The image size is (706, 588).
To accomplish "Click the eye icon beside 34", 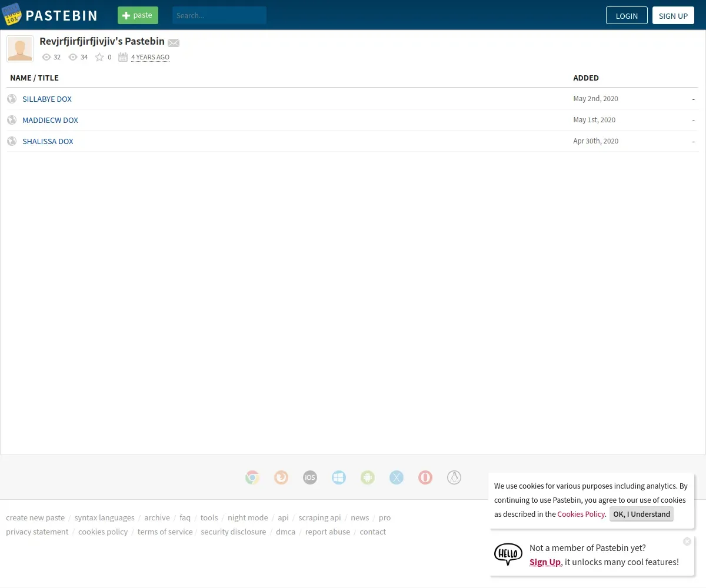I will [x=73, y=57].
